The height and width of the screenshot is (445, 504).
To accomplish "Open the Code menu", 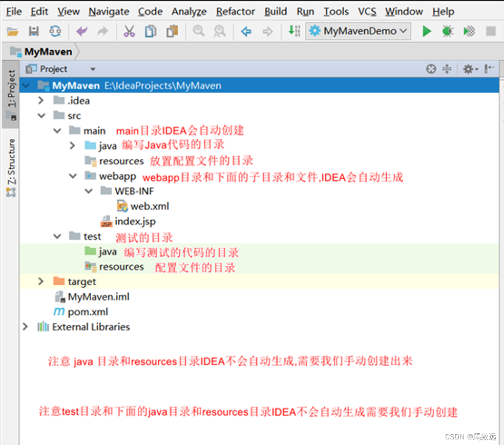I will pyautogui.click(x=150, y=12).
